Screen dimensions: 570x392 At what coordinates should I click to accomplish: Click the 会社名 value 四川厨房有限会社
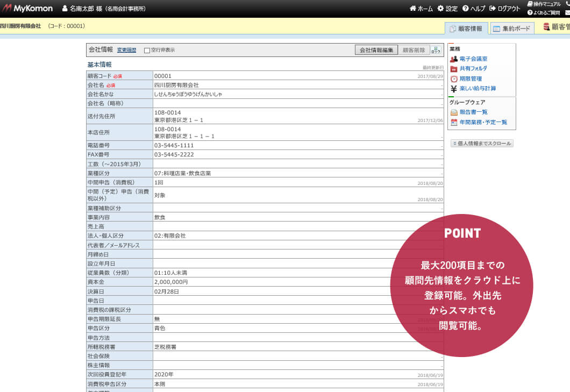click(x=176, y=85)
